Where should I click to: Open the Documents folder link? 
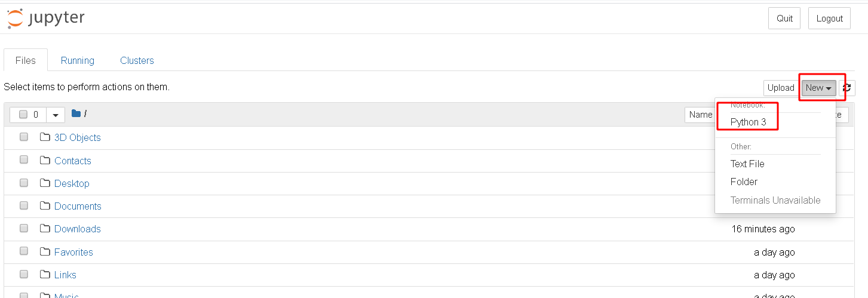coord(78,206)
